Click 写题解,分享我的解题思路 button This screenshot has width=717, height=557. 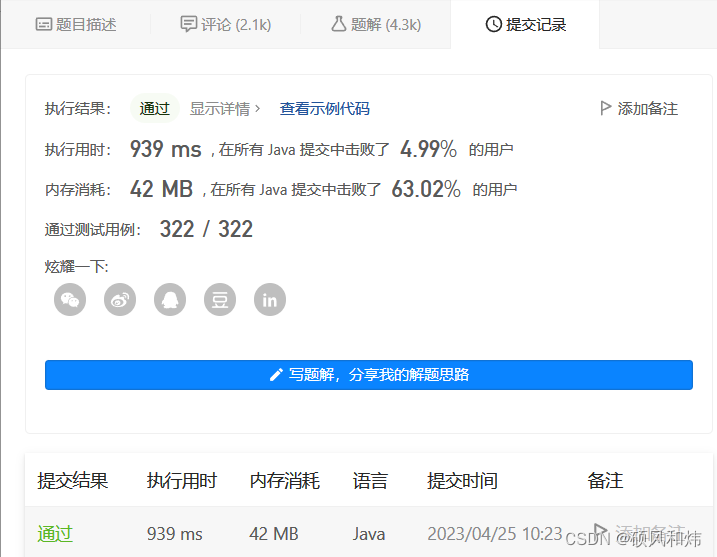369,375
